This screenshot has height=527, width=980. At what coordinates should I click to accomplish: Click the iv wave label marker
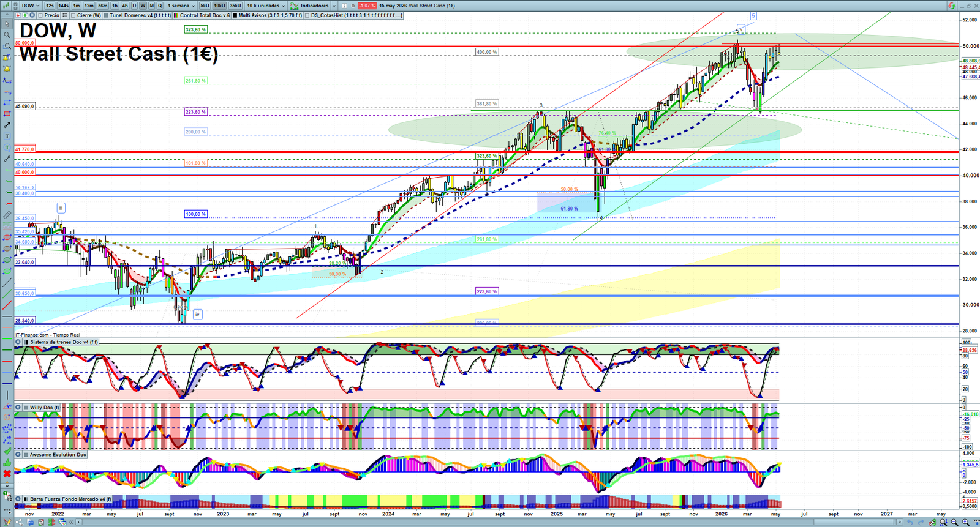[197, 314]
